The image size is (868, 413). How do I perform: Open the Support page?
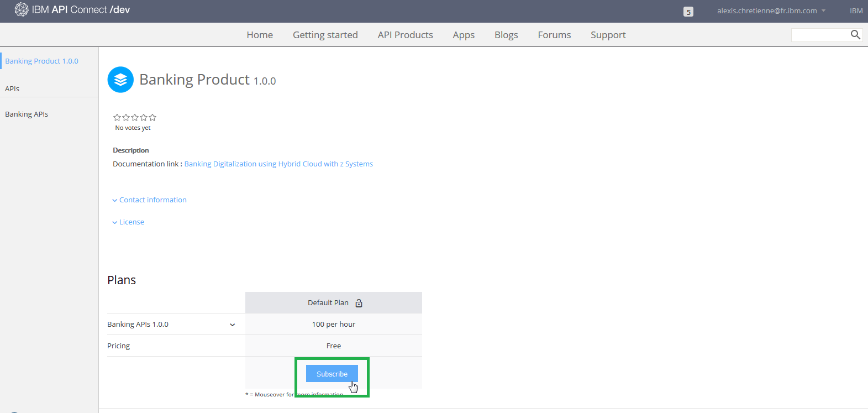tap(608, 35)
